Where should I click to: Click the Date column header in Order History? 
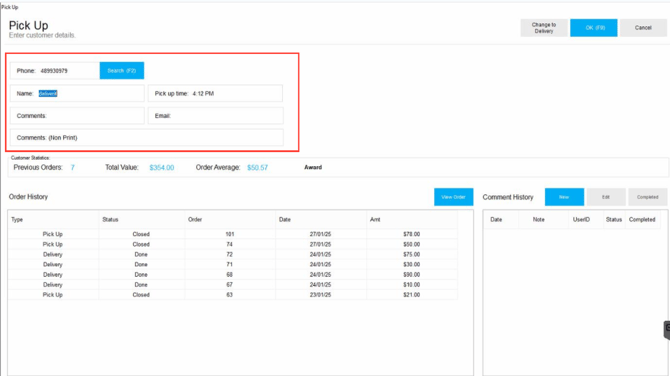pos(321,220)
